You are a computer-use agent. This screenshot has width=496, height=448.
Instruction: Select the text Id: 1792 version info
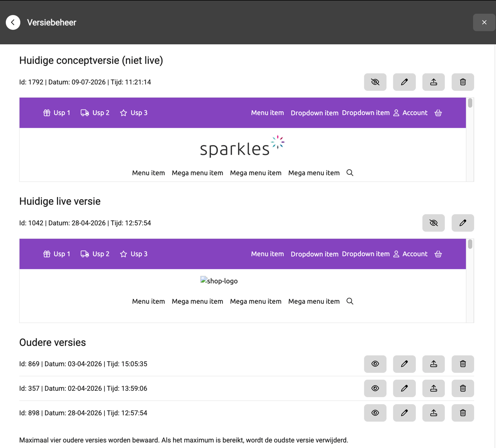(85, 82)
